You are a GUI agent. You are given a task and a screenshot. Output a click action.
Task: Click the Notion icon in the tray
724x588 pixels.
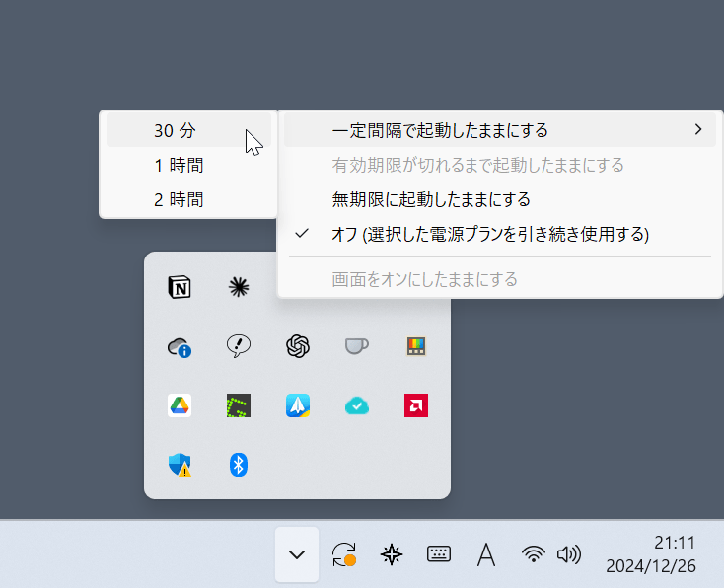180,287
